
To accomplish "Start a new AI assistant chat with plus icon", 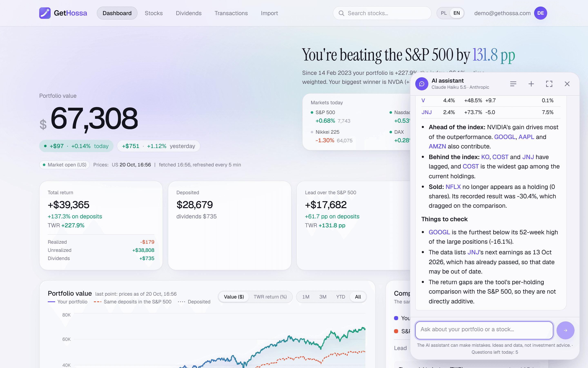I will coord(531,84).
